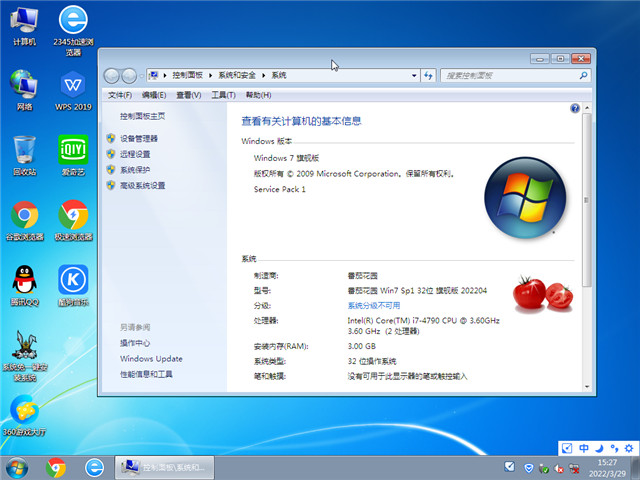Open the address bar history dropdown arrow

click(x=414, y=76)
